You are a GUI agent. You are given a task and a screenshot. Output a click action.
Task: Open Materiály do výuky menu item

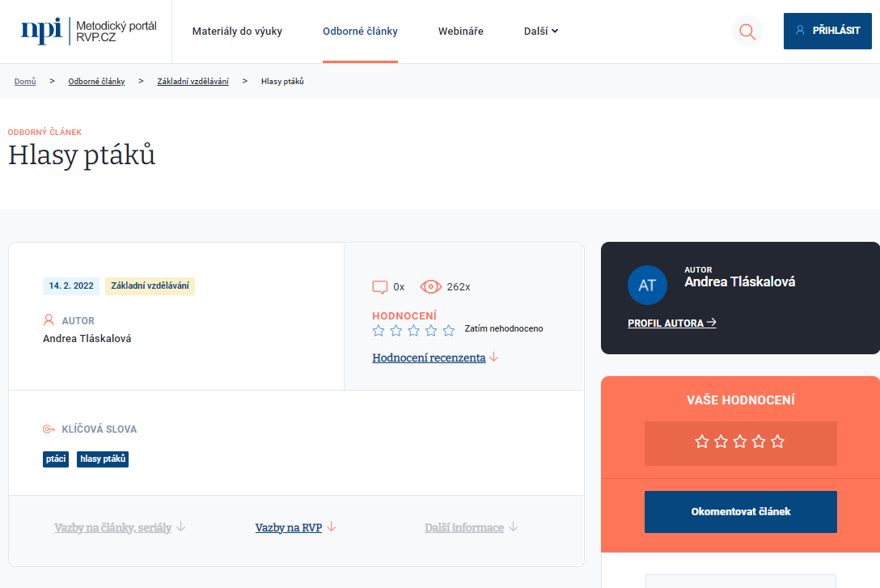coord(237,32)
